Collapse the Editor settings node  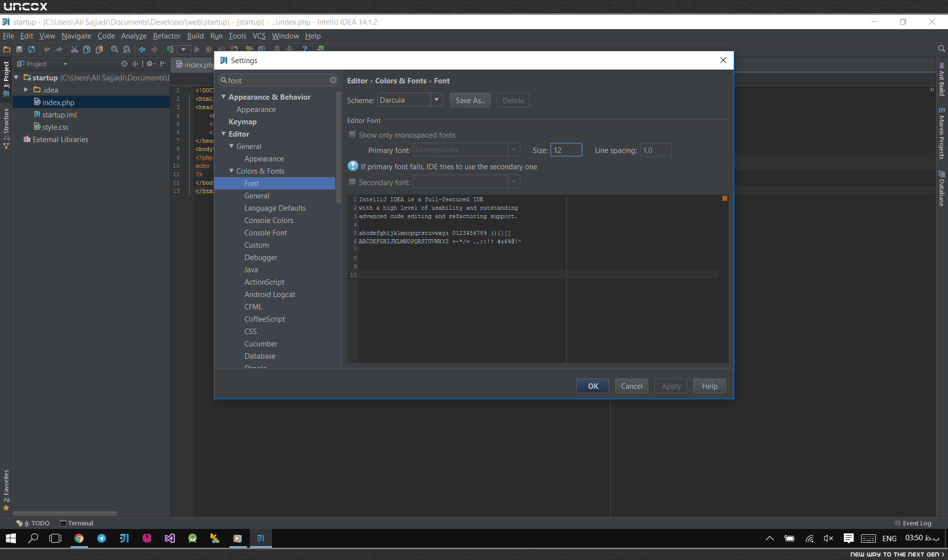pyautogui.click(x=224, y=134)
